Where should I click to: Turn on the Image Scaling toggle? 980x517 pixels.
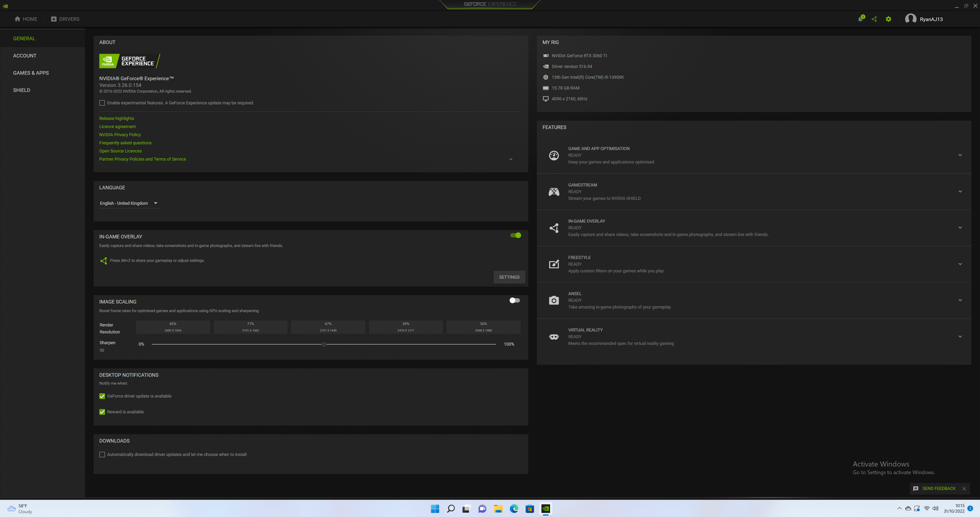point(515,300)
